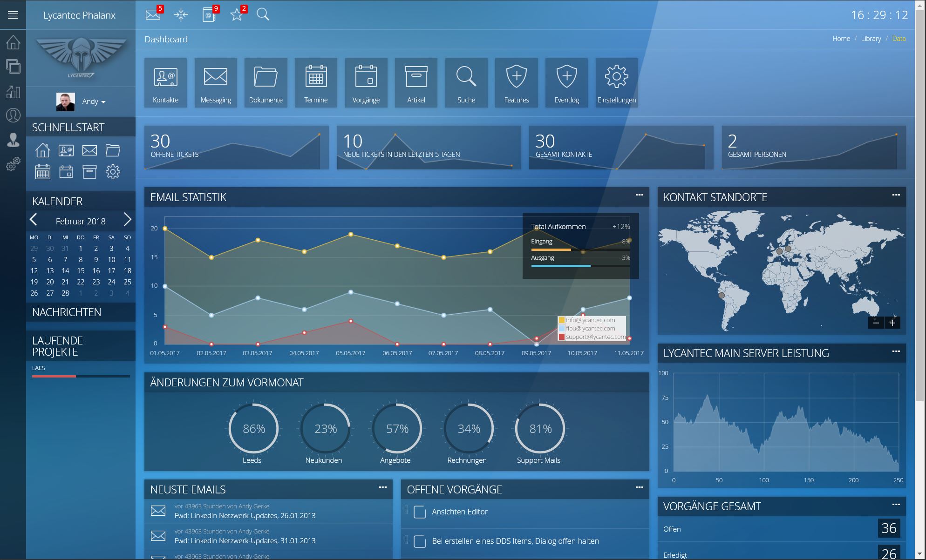926x560 pixels.
Task: Click the LAES project progress bar
Action: [81, 376]
